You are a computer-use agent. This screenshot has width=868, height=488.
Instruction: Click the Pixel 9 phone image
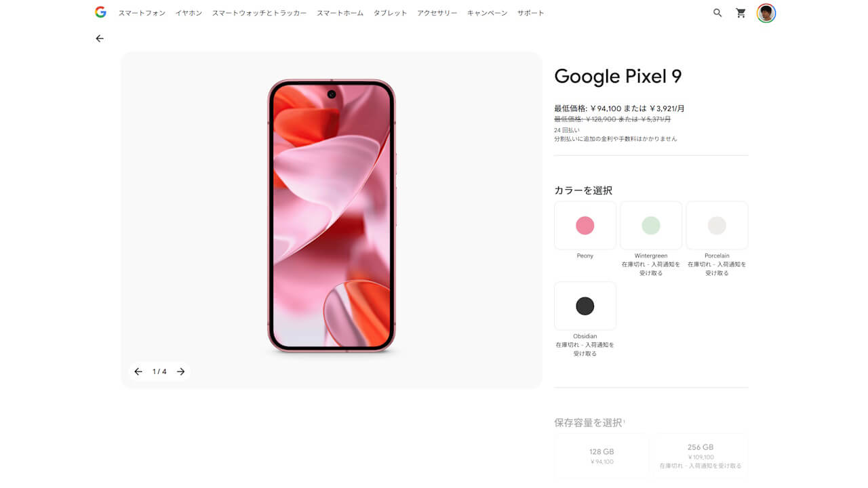[x=332, y=216]
